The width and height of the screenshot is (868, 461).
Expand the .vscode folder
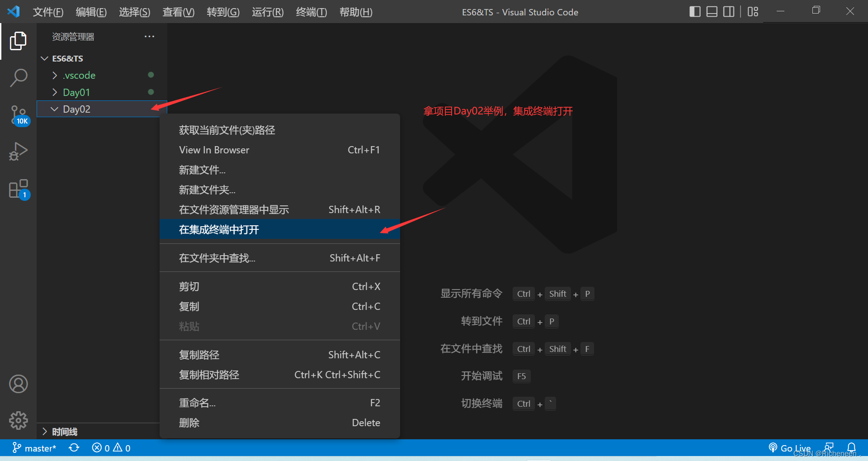[x=55, y=75]
